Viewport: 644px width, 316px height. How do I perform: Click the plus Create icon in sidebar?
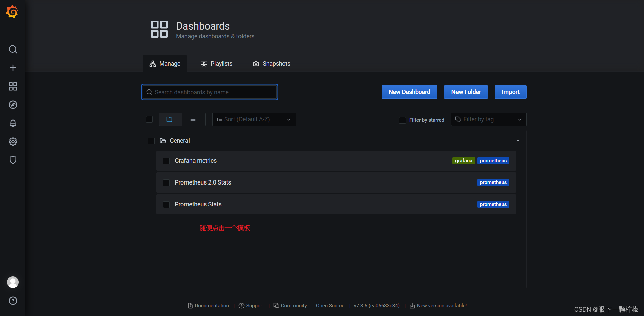(13, 68)
